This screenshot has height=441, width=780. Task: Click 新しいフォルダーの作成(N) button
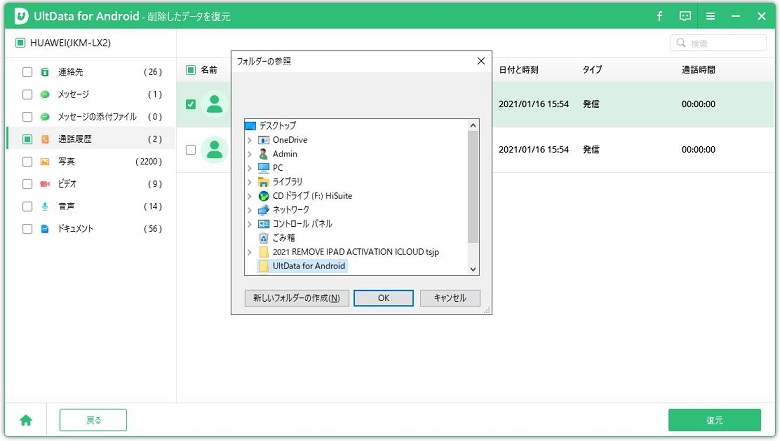[296, 298]
